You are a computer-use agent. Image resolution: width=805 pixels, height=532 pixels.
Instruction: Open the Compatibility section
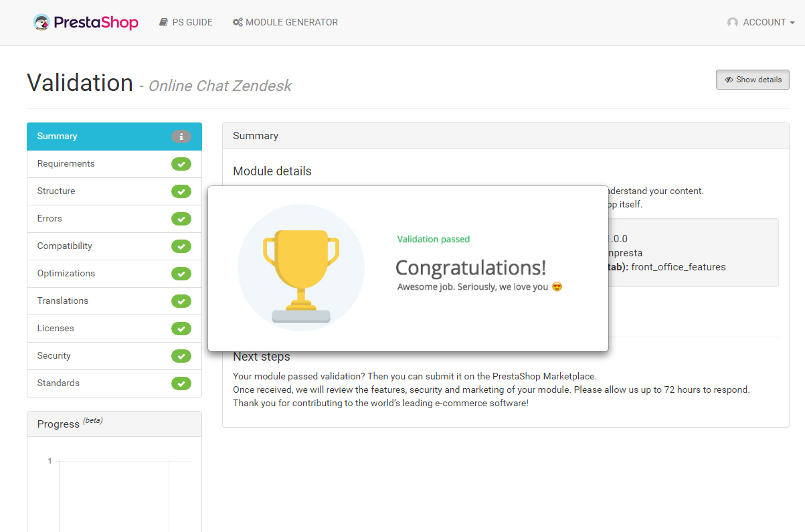pos(114,246)
